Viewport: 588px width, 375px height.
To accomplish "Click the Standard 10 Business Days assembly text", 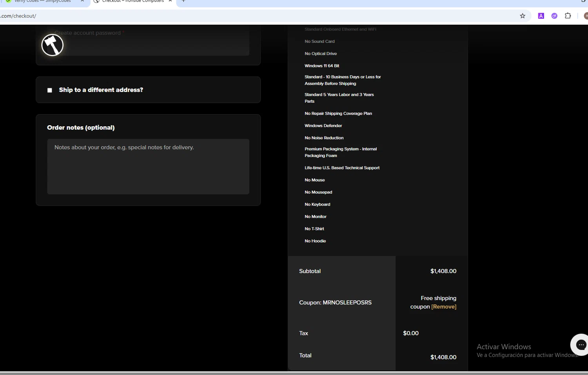I will (343, 80).
